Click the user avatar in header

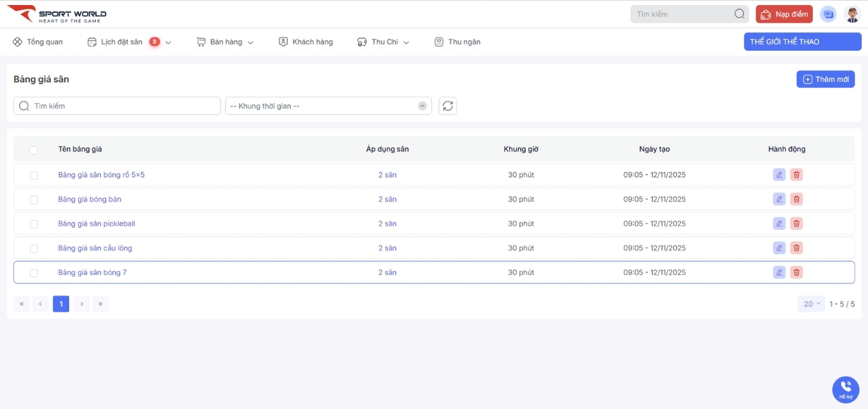click(852, 14)
